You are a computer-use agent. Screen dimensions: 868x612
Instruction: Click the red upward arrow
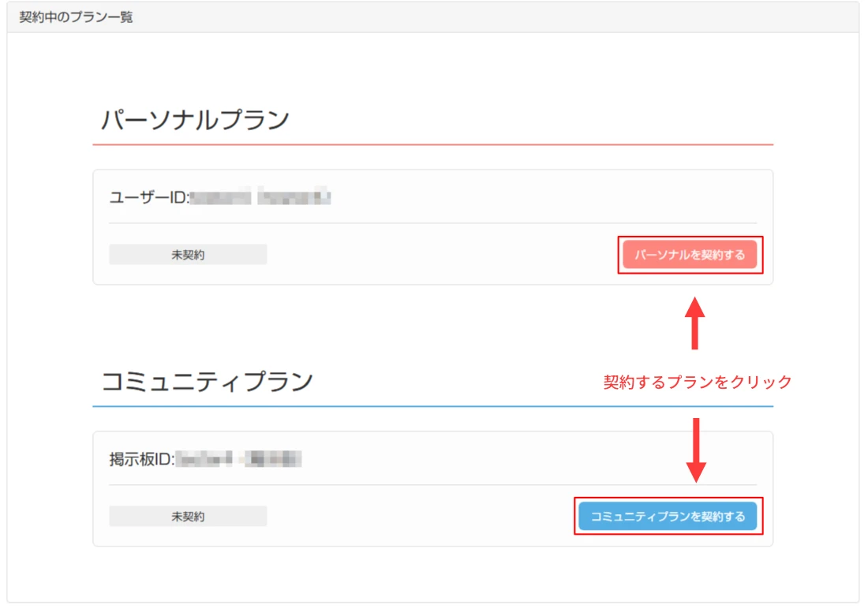(694, 323)
